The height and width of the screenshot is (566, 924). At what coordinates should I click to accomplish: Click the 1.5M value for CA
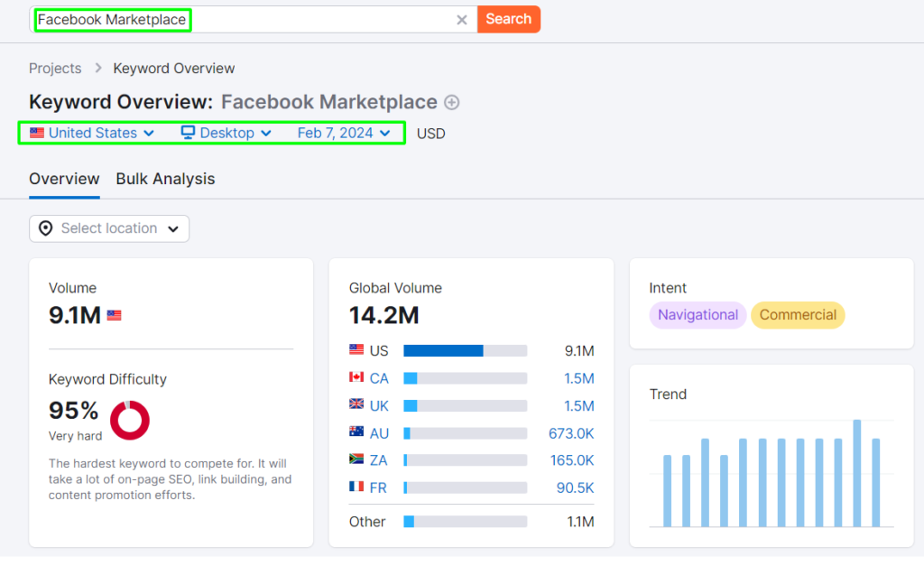pyautogui.click(x=578, y=378)
